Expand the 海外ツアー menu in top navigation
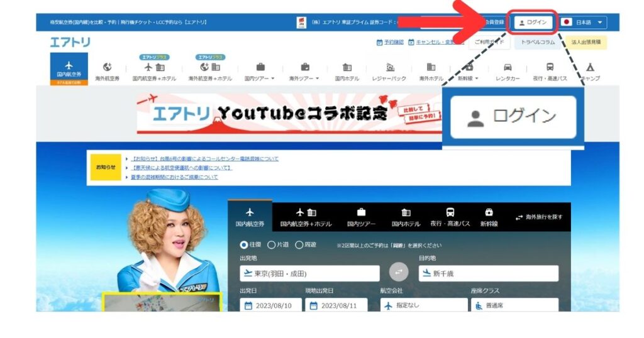This screenshot has height=338, width=644. coord(304,72)
